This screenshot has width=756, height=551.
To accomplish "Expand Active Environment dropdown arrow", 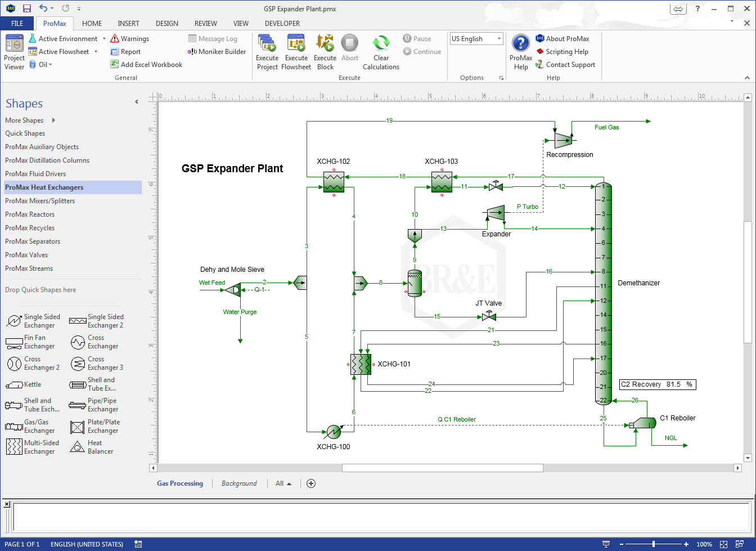I will coord(104,39).
